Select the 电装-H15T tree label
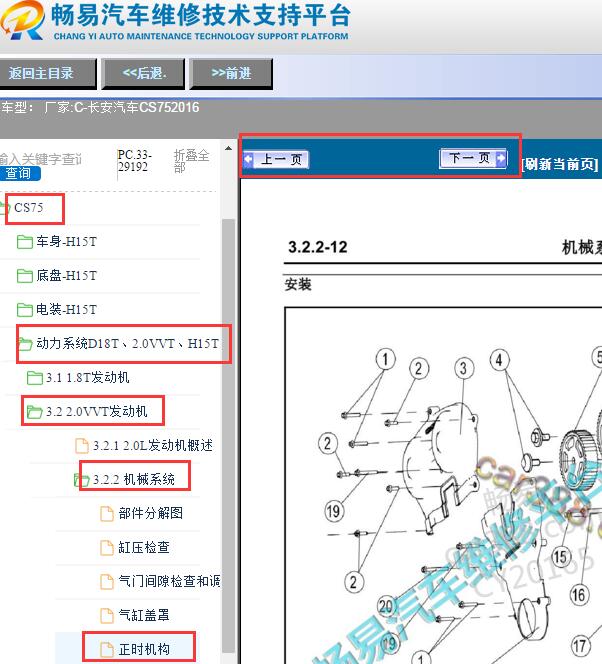The height and width of the screenshot is (664, 602). pyautogui.click(x=66, y=309)
